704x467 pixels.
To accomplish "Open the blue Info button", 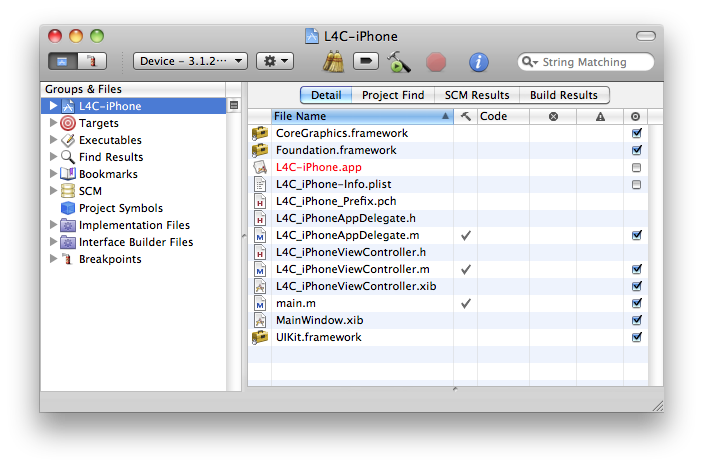I will (x=479, y=62).
